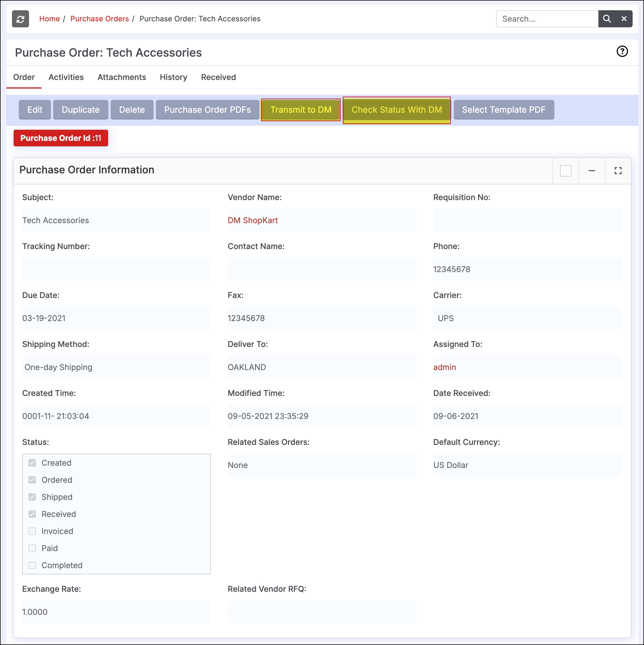Focus the Search input field

[546, 19]
